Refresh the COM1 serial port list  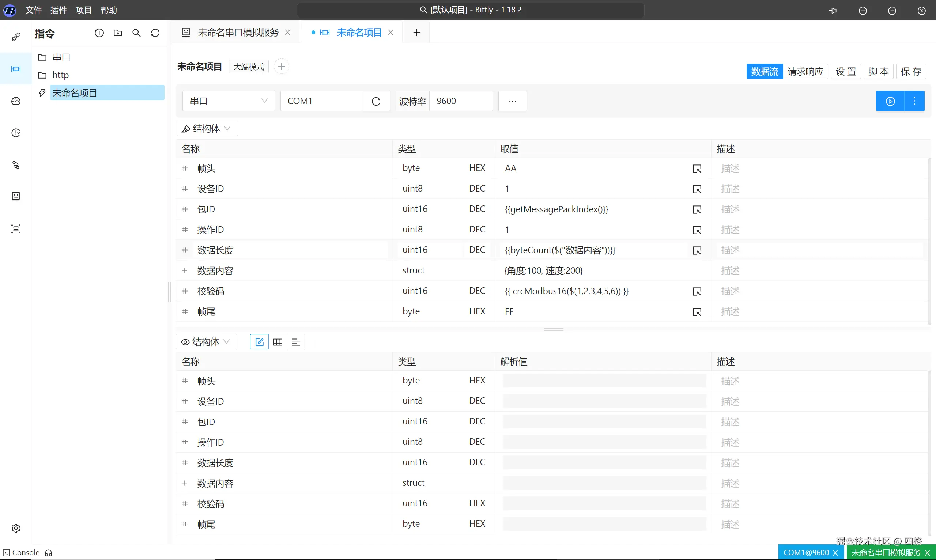coord(376,101)
